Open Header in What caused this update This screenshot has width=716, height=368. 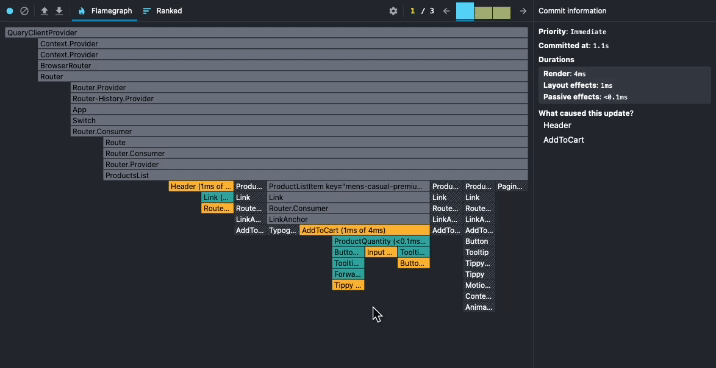coord(557,125)
